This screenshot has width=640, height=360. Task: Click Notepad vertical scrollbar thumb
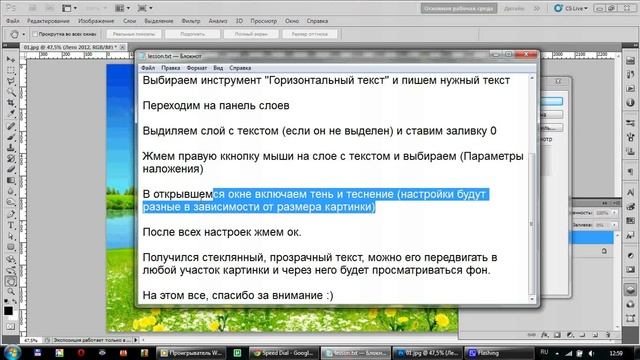tap(531, 224)
